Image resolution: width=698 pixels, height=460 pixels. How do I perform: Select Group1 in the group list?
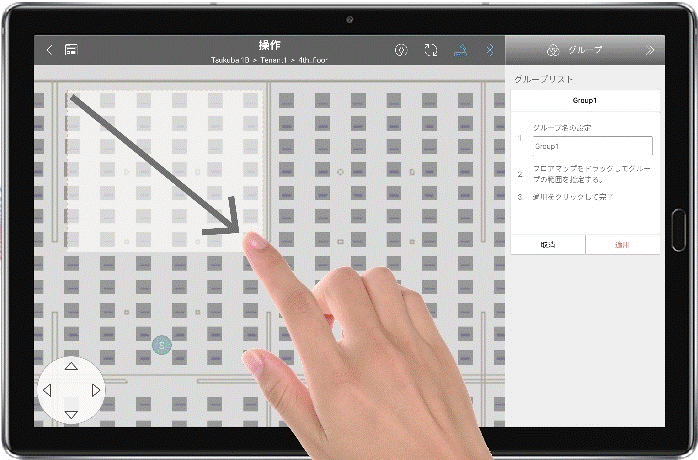coord(585,101)
